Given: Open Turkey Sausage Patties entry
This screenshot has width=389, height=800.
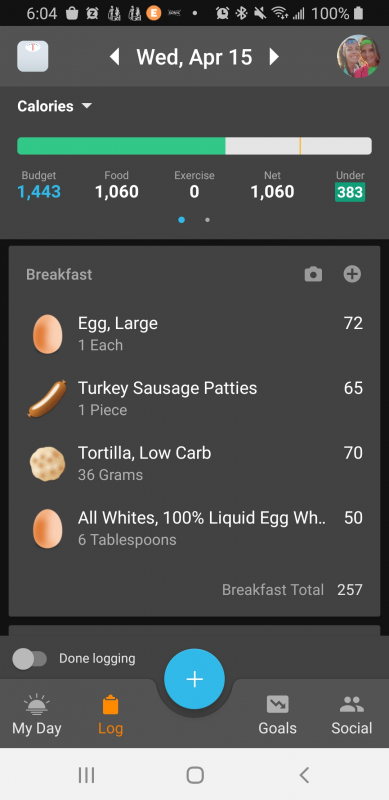Looking at the screenshot, I should (194, 398).
